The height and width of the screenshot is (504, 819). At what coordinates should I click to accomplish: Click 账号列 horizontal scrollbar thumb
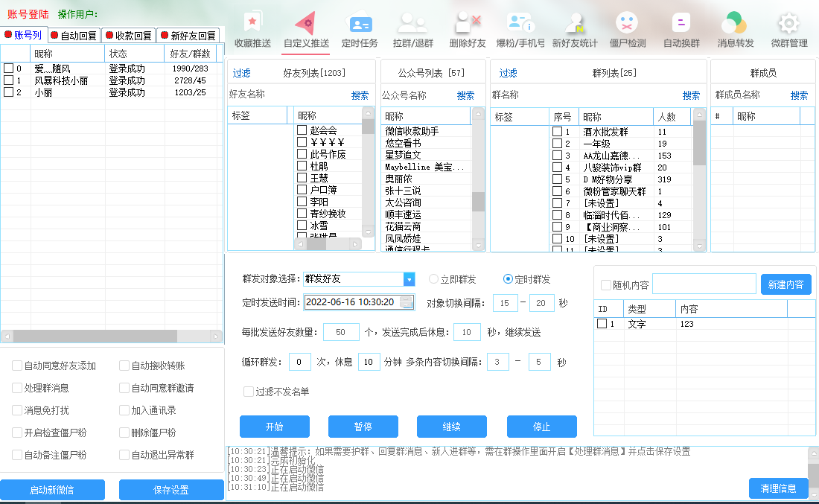tap(95, 336)
